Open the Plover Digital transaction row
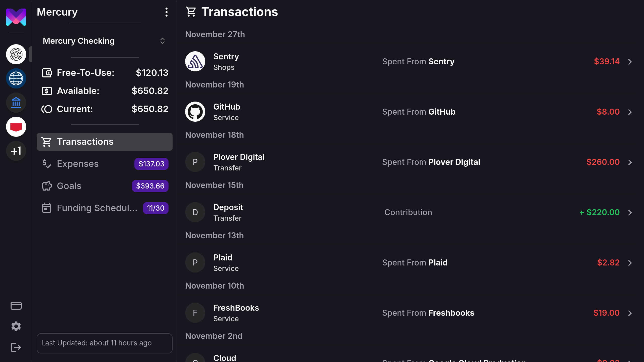Screen dimensions: 644x362 point(410,162)
